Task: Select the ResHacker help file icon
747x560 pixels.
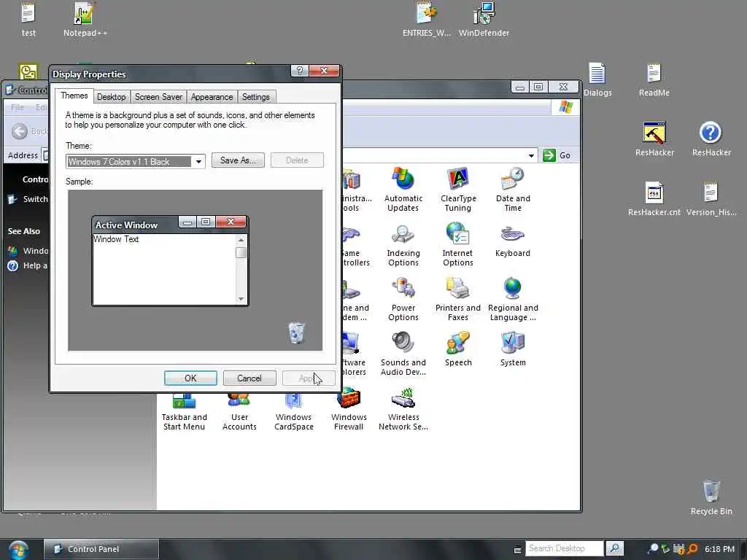Action: coord(711,139)
